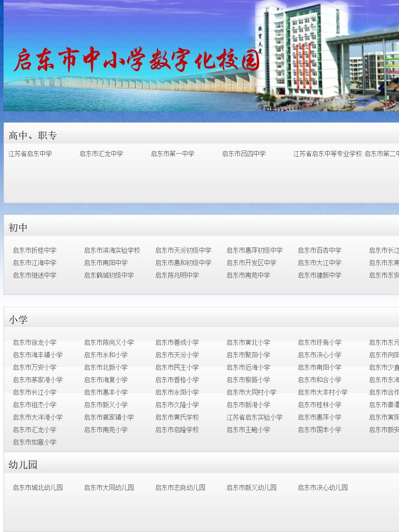This screenshot has width=399, height=532.
Task: Go to 启东市建新中学
Action: pos(320,275)
